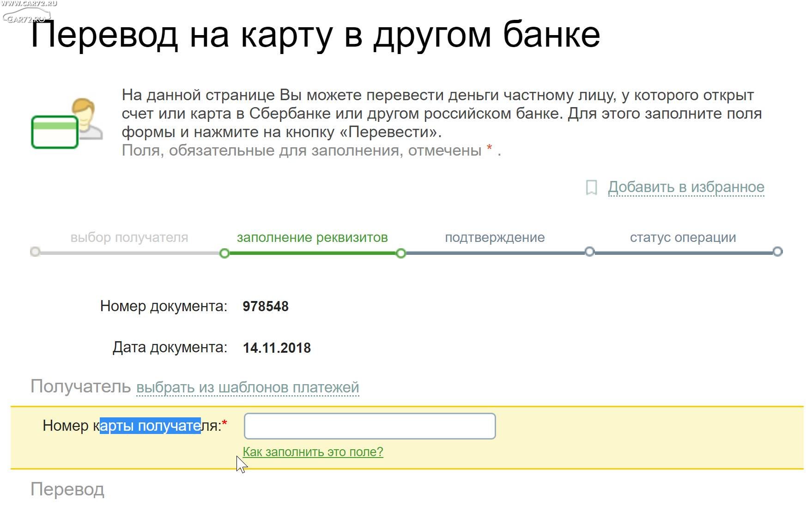Image resolution: width=812 pixels, height=506 pixels.
Task: Select the подтверждение step label
Action: tap(495, 237)
